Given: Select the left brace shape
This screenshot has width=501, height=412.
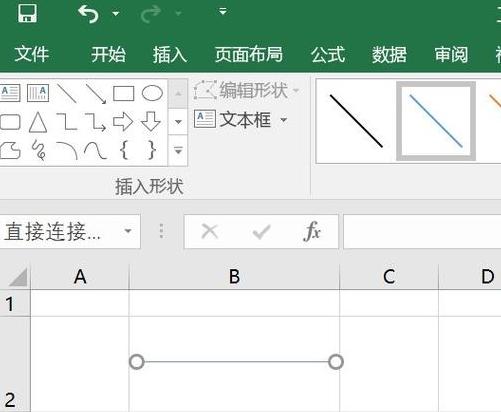Looking at the screenshot, I should pos(124,150).
